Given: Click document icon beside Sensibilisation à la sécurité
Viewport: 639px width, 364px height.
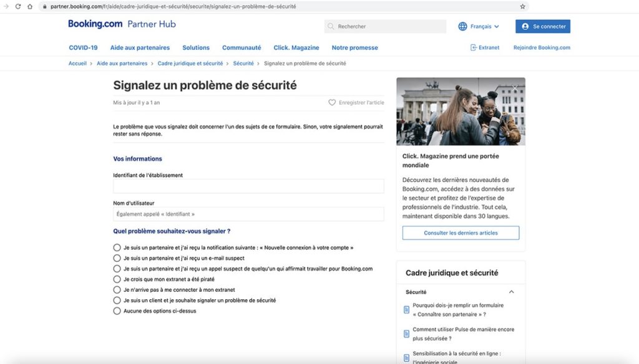Looking at the screenshot, I should (x=406, y=358).
